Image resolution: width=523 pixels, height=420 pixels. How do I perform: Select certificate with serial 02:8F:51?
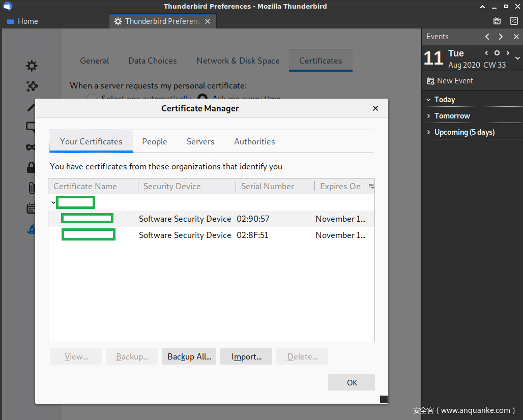212,235
